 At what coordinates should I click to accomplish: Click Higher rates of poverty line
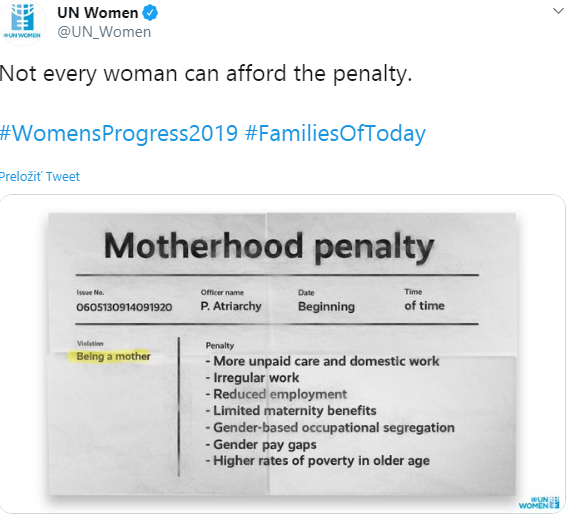click(x=318, y=461)
